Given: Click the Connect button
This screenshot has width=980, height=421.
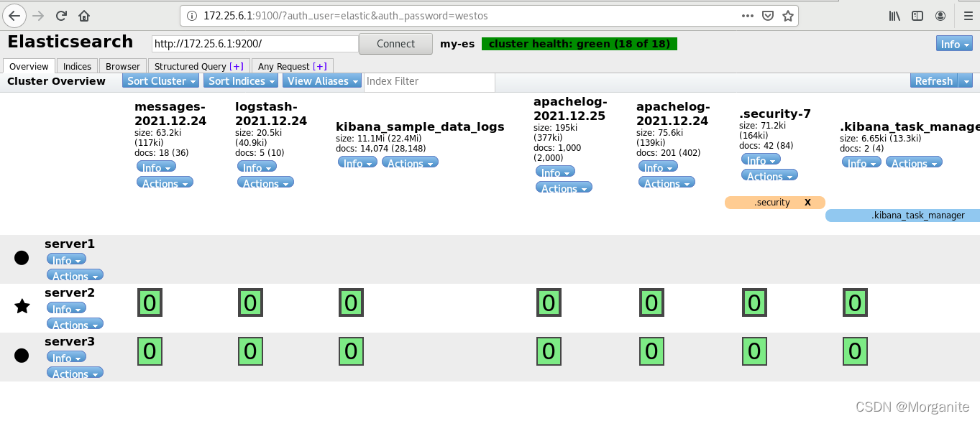Looking at the screenshot, I should 395,44.
